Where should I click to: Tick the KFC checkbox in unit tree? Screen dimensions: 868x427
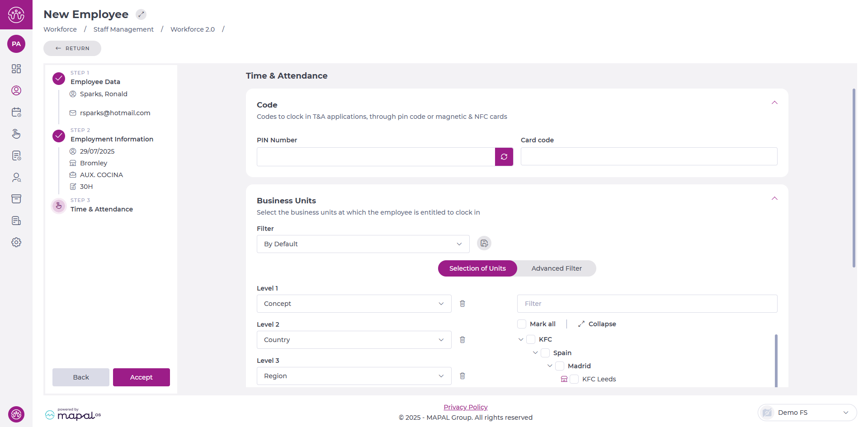(531, 339)
